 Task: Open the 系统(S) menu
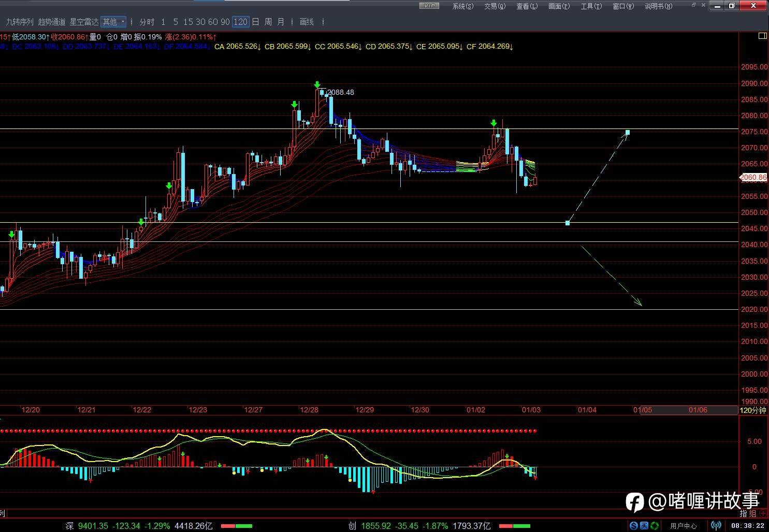[462, 6]
